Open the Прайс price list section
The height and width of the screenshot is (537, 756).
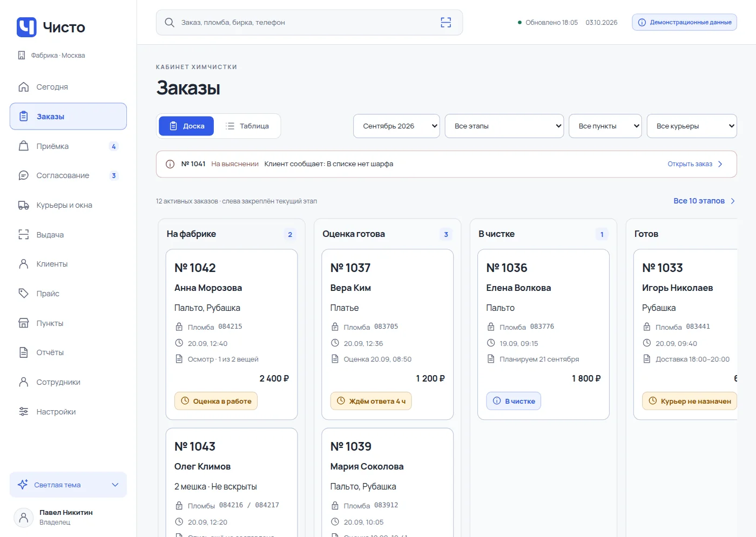[x=68, y=294]
